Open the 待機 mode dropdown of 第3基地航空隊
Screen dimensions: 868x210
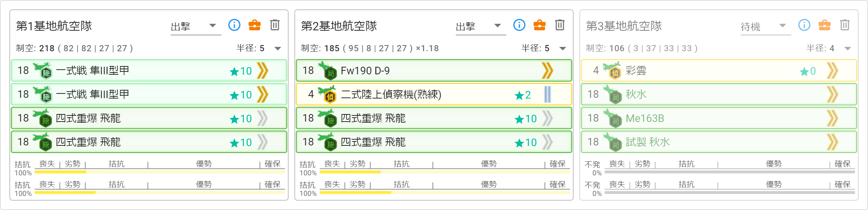coord(766,26)
